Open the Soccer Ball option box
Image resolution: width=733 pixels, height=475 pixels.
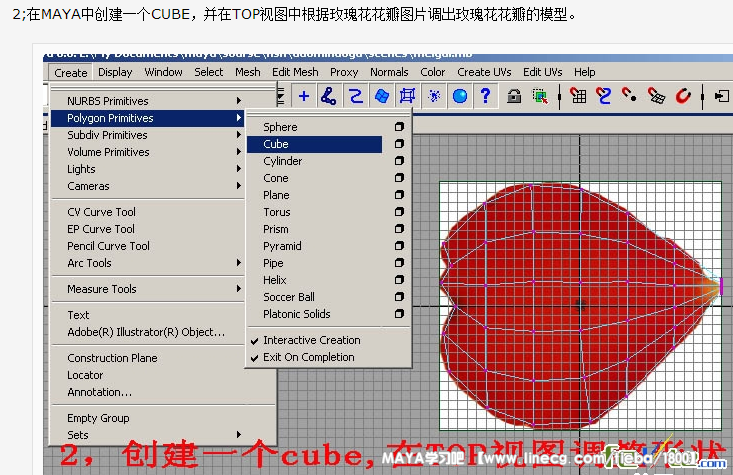[399, 296]
